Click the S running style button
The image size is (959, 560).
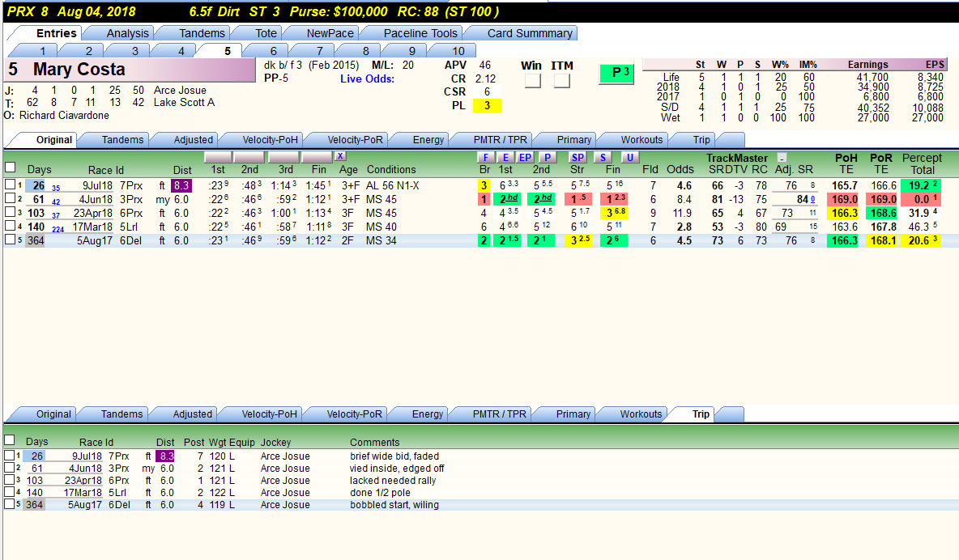603,157
